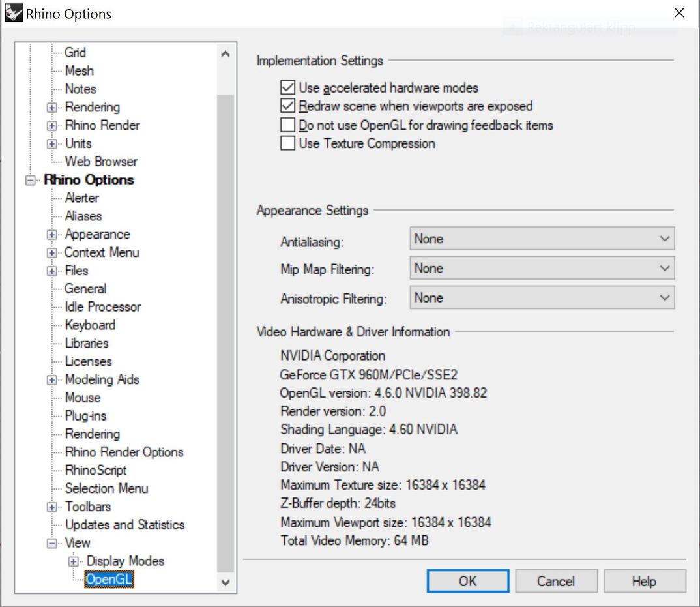Screen dimensions: 700x607
Task: Click Driver Version: NA text
Action: (x=329, y=466)
